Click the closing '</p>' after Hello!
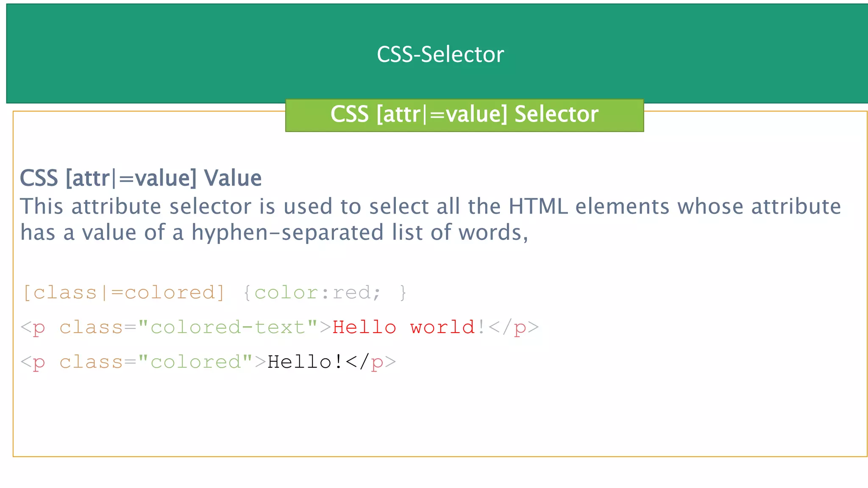 (371, 362)
